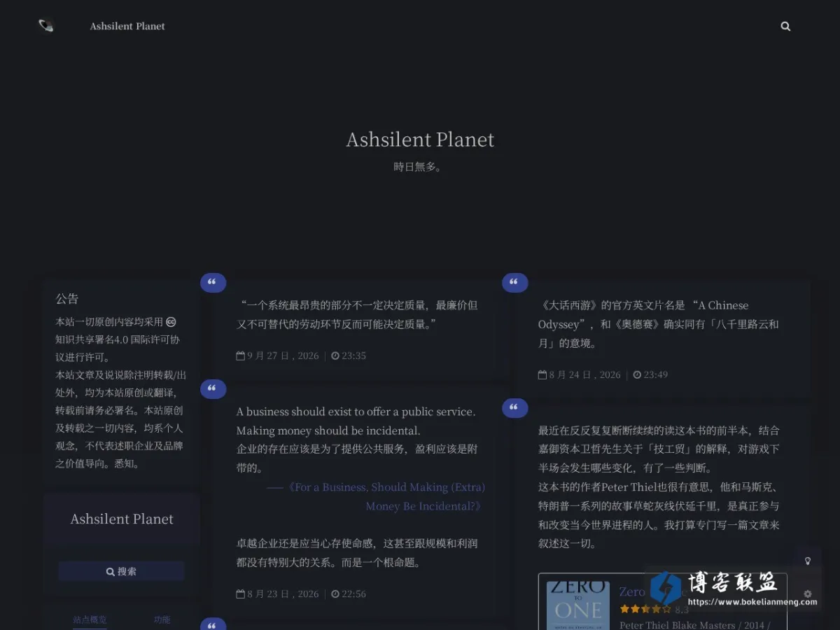Switch to the 功能 sidebar tab
The image size is (840, 630).
click(x=162, y=619)
